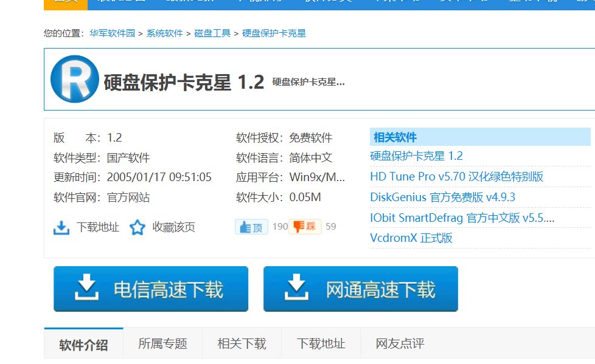Open the 下载地址 tab
The height and width of the screenshot is (364, 595).
click(321, 343)
